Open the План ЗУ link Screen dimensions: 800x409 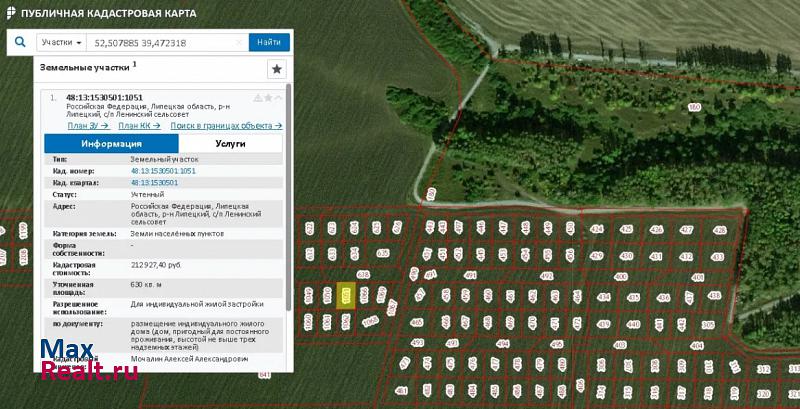(x=87, y=126)
